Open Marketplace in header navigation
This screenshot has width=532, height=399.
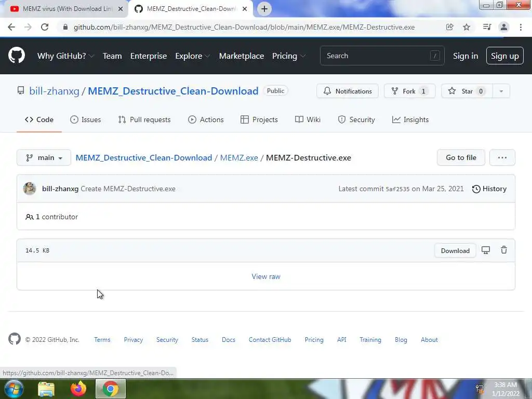point(242,56)
